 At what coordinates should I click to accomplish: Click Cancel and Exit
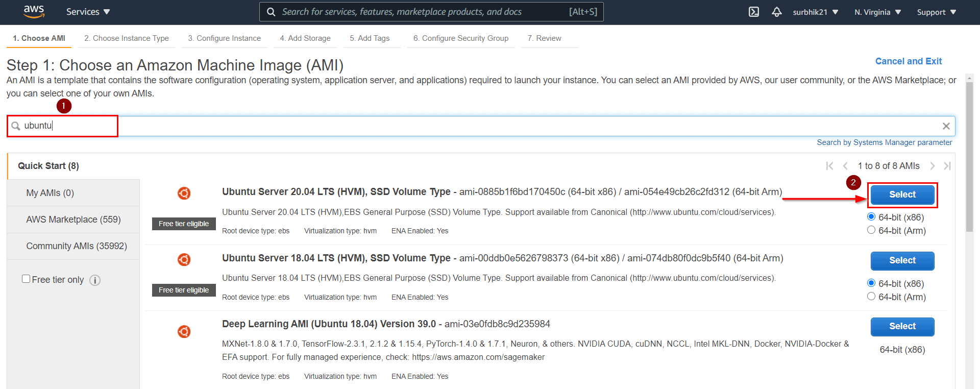coord(909,61)
